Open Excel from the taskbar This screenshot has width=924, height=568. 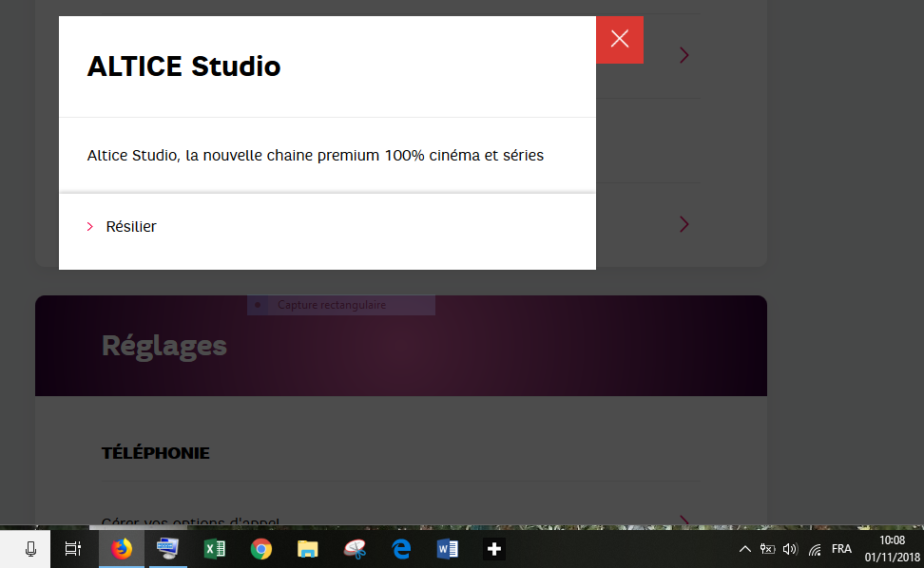tap(215, 548)
